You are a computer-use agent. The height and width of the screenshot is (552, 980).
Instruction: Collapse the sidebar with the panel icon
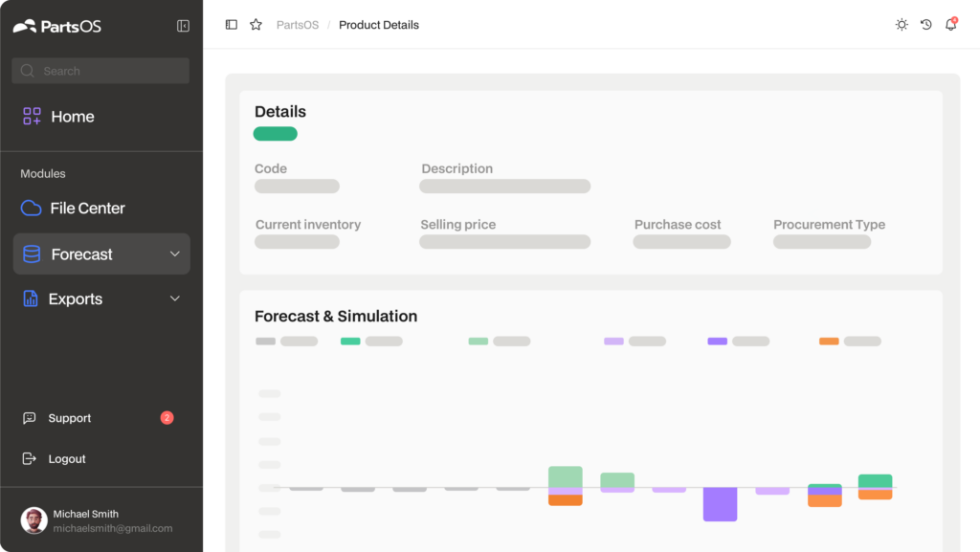coord(183,26)
